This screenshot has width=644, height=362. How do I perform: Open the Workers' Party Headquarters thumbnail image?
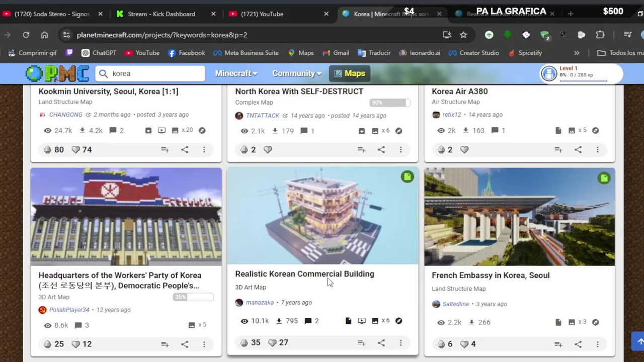(126, 217)
